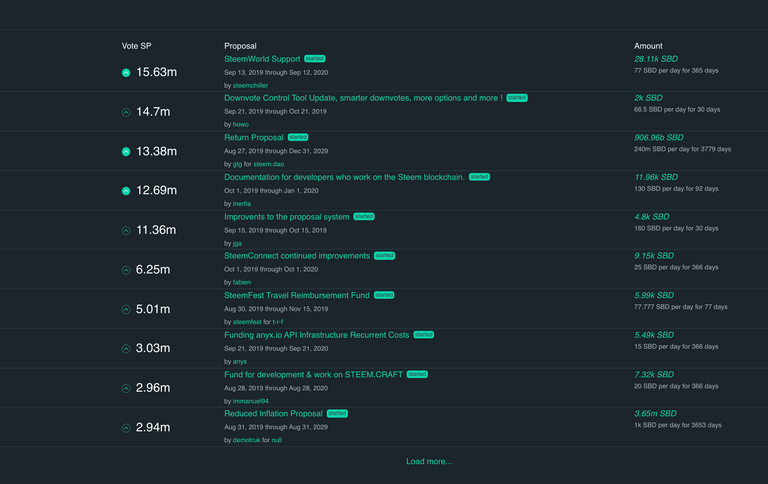This screenshot has width=768, height=484.
Task: Click the Amount column header
Action: tap(648, 46)
